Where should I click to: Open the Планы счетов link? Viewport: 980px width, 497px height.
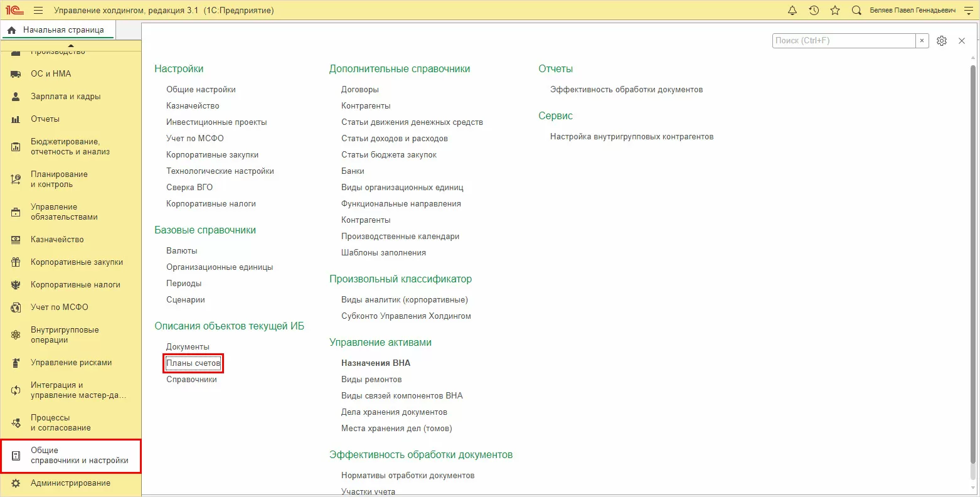coord(193,363)
